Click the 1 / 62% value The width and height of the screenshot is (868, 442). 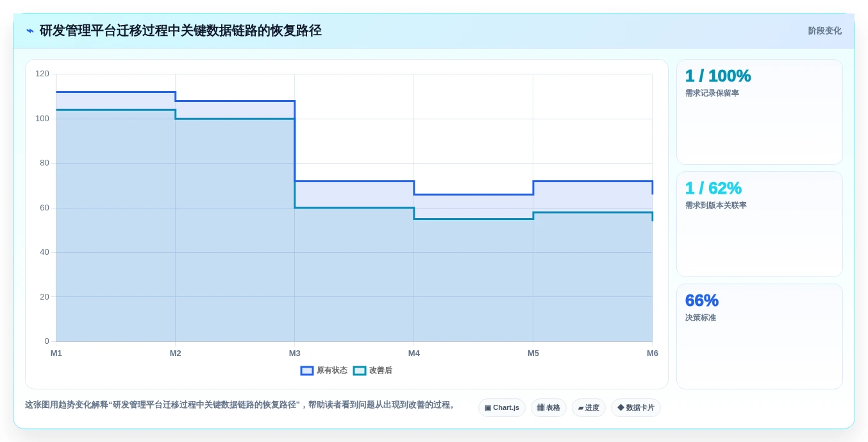[714, 189]
